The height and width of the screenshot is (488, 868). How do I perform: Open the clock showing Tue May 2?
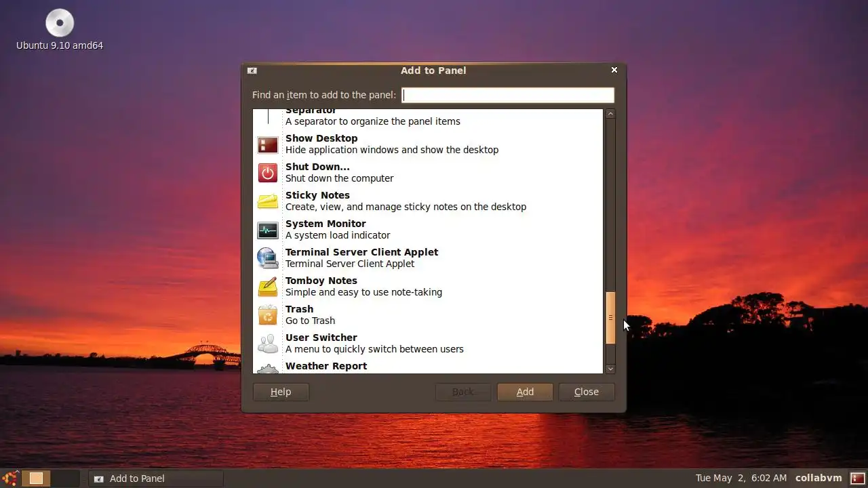pyautogui.click(x=741, y=478)
